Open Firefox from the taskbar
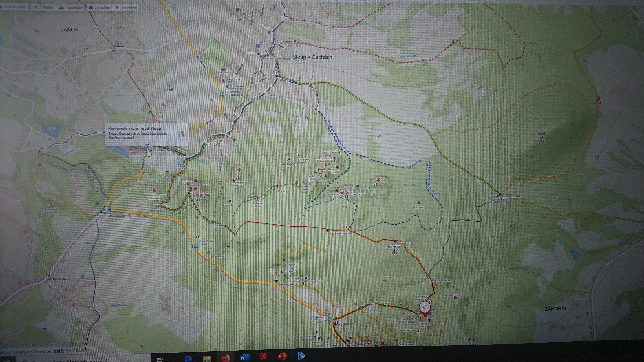644x362 pixels. pyautogui.click(x=226, y=358)
